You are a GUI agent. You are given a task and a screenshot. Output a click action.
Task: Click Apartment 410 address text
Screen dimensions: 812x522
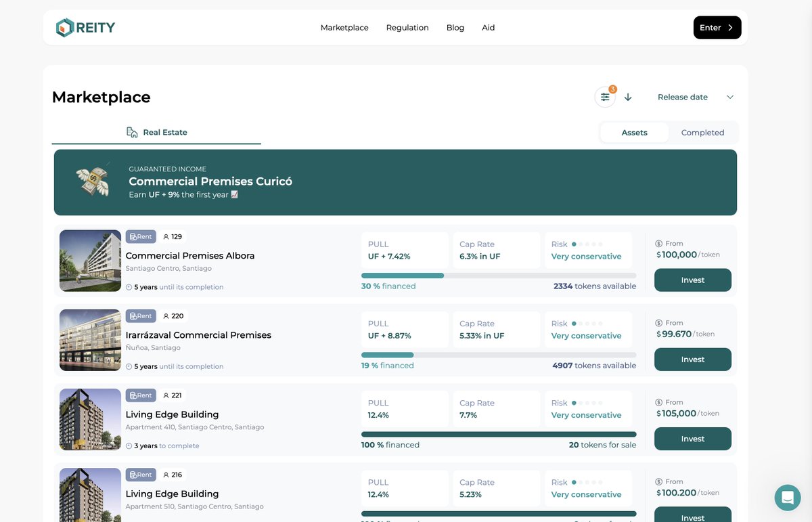(x=195, y=427)
